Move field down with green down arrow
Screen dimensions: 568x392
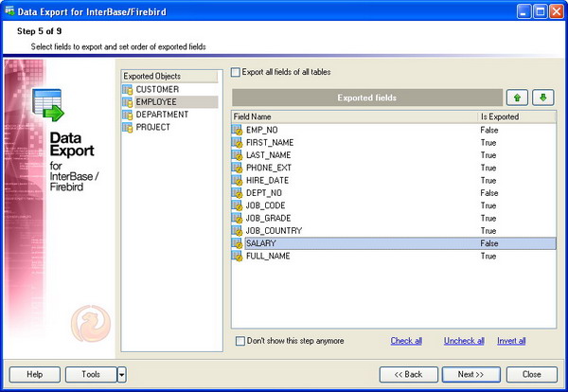(542, 98)
